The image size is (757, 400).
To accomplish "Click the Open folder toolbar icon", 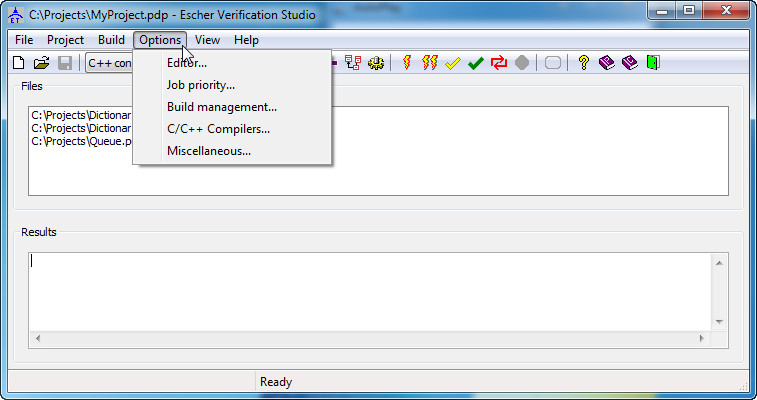I will pos(42,63).
